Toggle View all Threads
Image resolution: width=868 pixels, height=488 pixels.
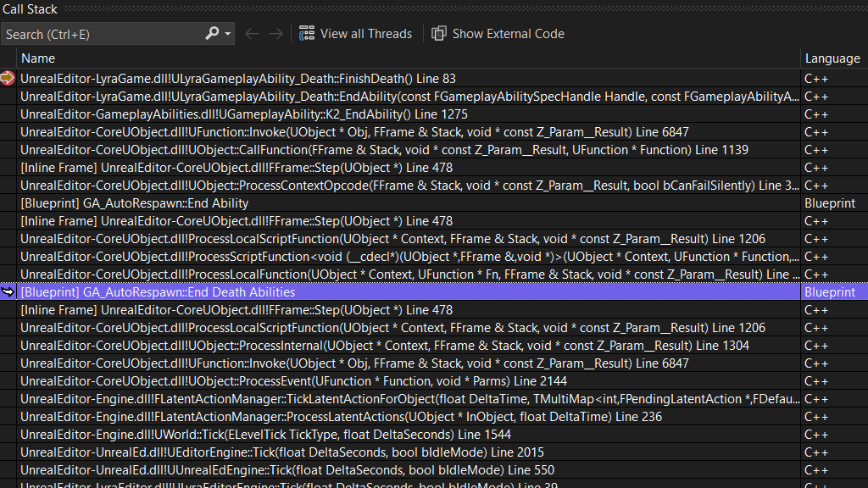click(x=354, y=33)
